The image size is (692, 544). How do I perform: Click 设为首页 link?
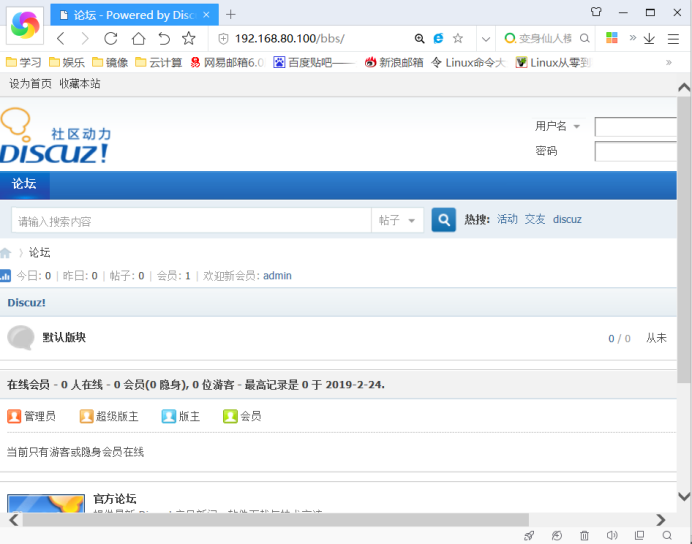click(30, 84)
